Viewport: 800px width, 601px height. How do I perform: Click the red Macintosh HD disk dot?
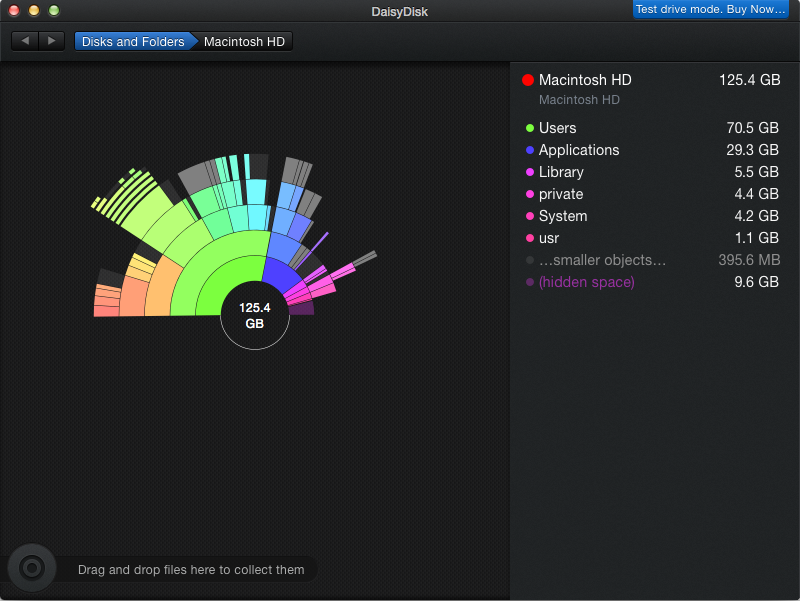tap(528, 80)
